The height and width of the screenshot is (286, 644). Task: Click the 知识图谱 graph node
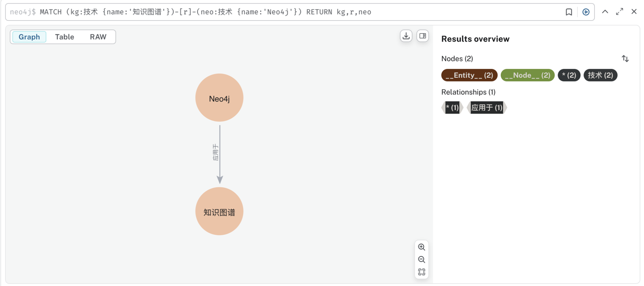pyautogui.click(x=219, y=211)
